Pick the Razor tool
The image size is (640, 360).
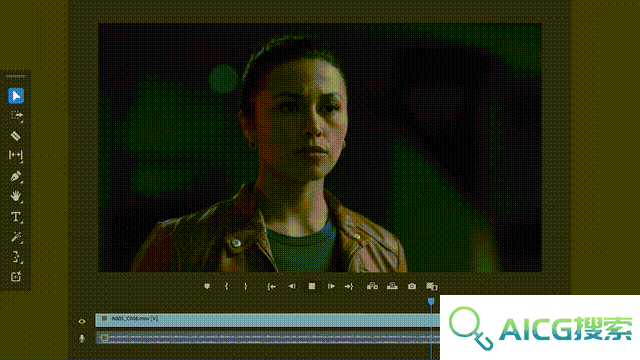pyautogui.click(x=16, y=136)
